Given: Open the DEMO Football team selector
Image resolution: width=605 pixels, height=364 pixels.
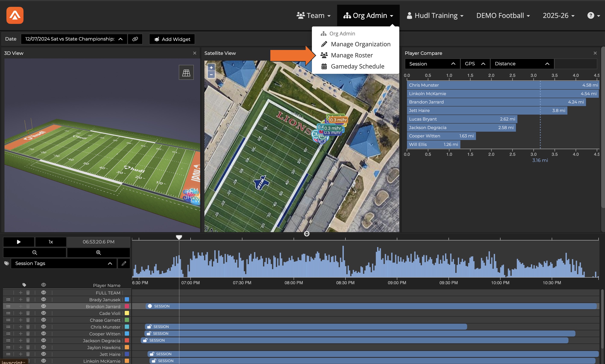Looking at the screenshot, I should 503,15.
